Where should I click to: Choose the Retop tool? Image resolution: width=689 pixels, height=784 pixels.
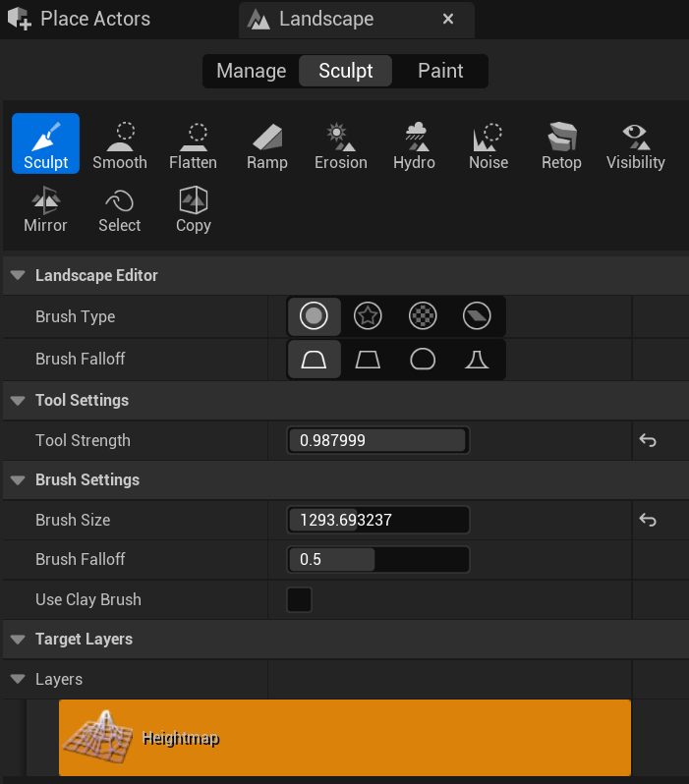click(x=561, y=144)
